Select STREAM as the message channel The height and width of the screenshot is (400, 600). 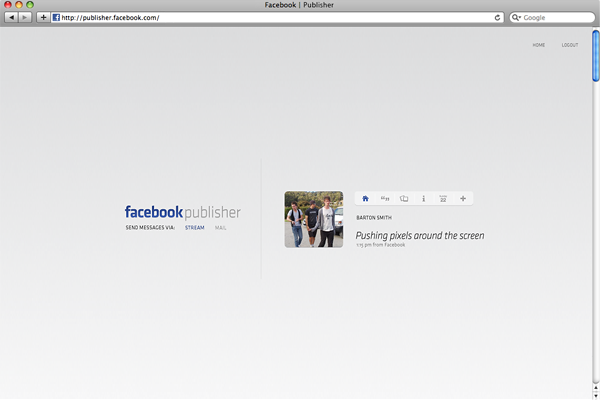(x=194, y=228)
